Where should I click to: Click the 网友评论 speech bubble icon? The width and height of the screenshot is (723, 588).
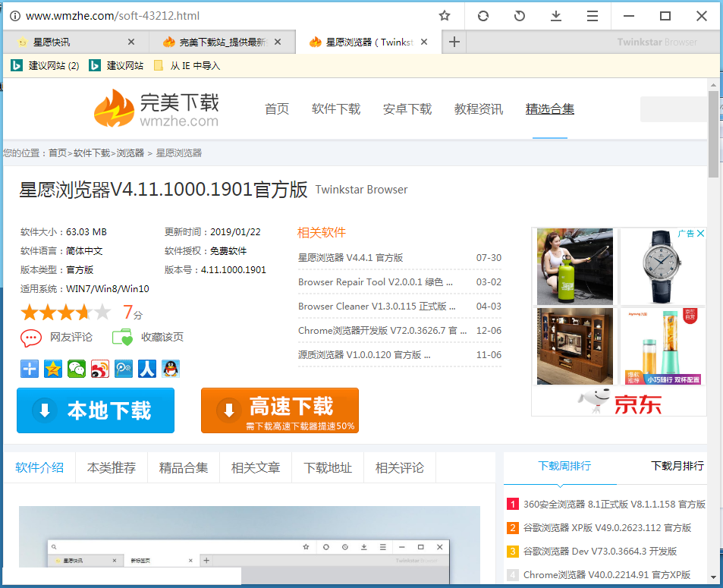[x=31, y=338]
